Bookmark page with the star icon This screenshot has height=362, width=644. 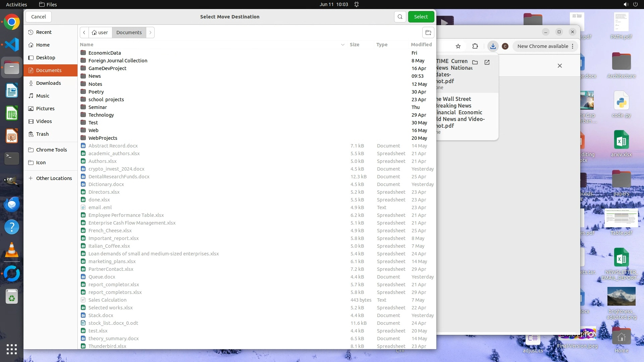pyautogui.click(x=458, y=46)
